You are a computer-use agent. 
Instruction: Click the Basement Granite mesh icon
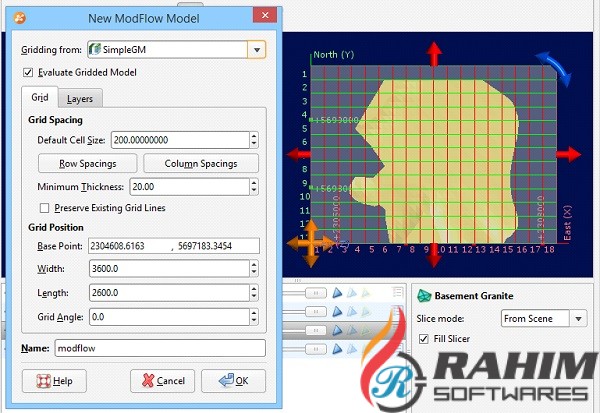pos(424,296)
